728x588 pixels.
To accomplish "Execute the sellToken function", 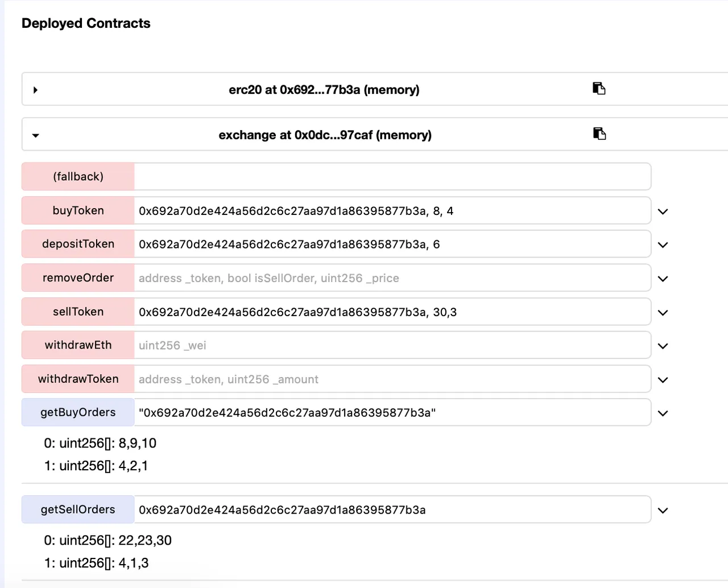I will pyautogui.click(x=78, y=312).
